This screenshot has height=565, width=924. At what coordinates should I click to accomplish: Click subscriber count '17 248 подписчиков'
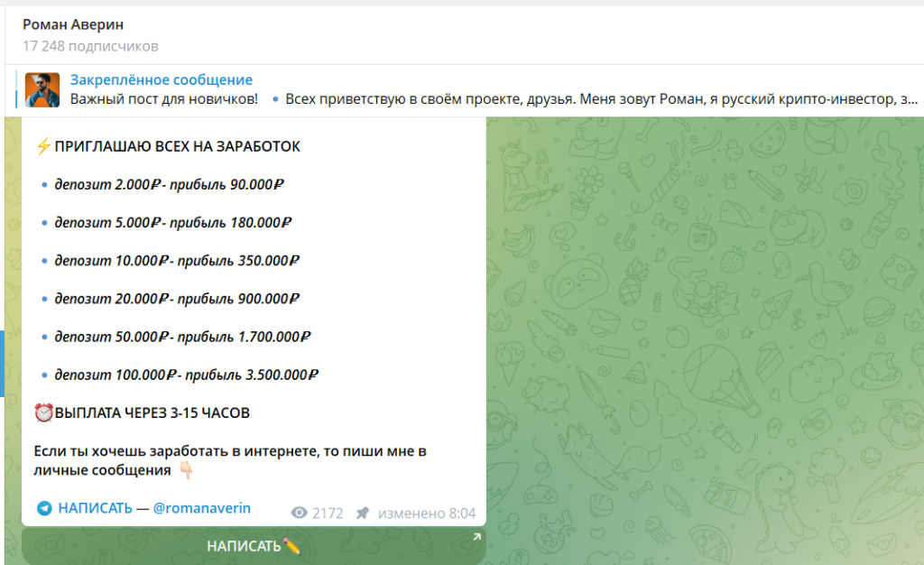91,46
